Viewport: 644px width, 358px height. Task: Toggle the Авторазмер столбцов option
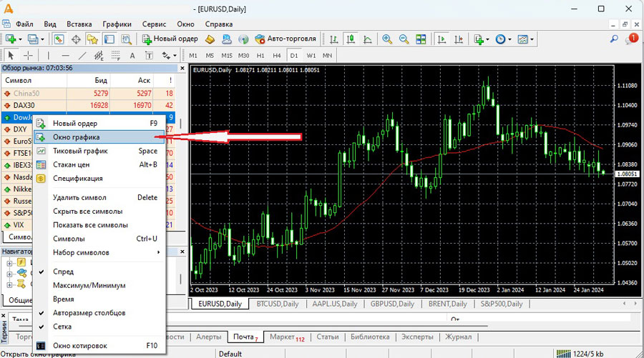point(89,313)
